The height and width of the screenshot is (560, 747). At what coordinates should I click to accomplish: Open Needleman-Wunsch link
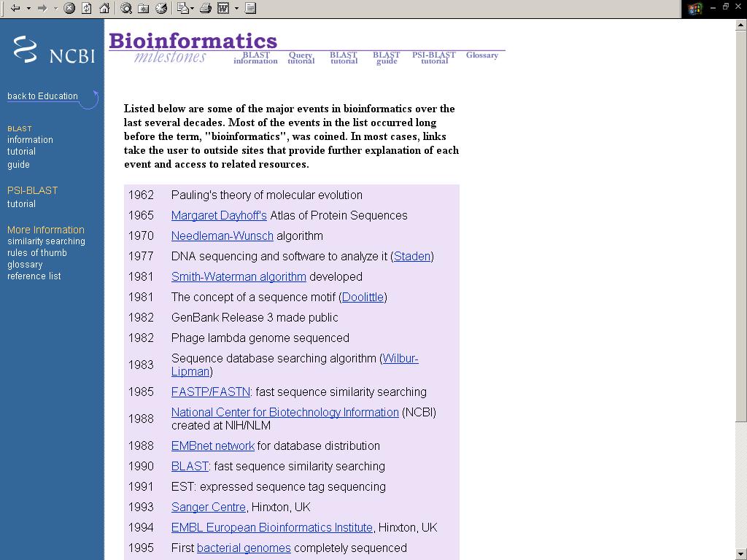pos(222,236)
